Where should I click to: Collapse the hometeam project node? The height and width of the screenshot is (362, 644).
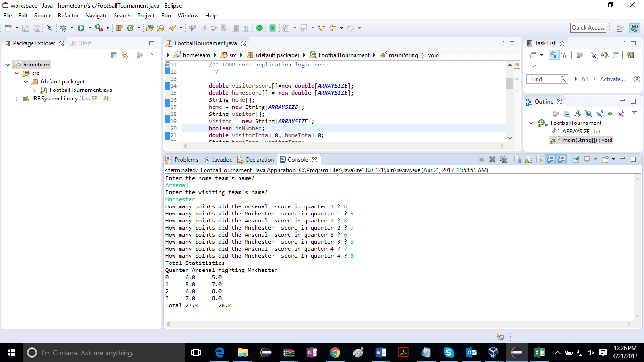8,65
